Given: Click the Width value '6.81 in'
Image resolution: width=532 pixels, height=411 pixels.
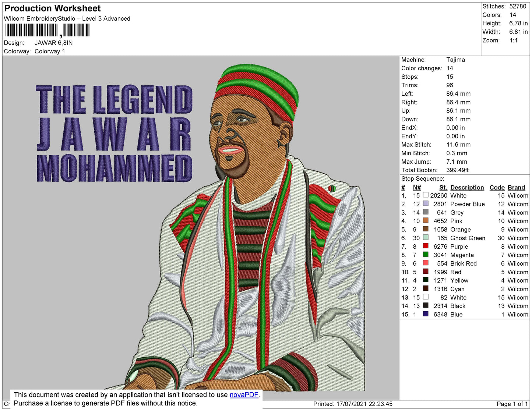Looking at the screenshot, I should 518,32.
